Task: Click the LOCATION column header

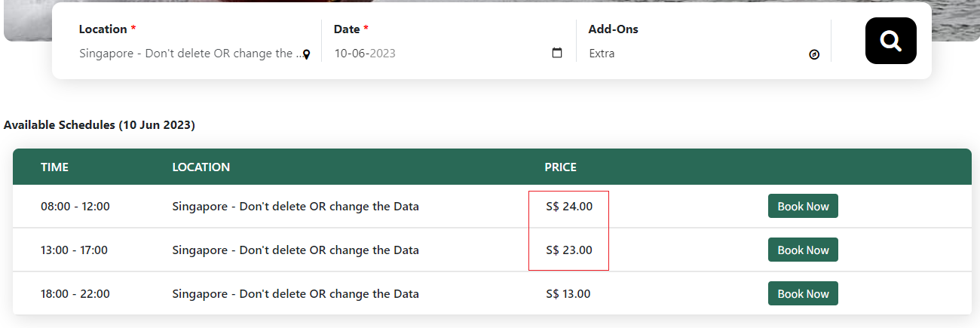Action: click(201, 167)
